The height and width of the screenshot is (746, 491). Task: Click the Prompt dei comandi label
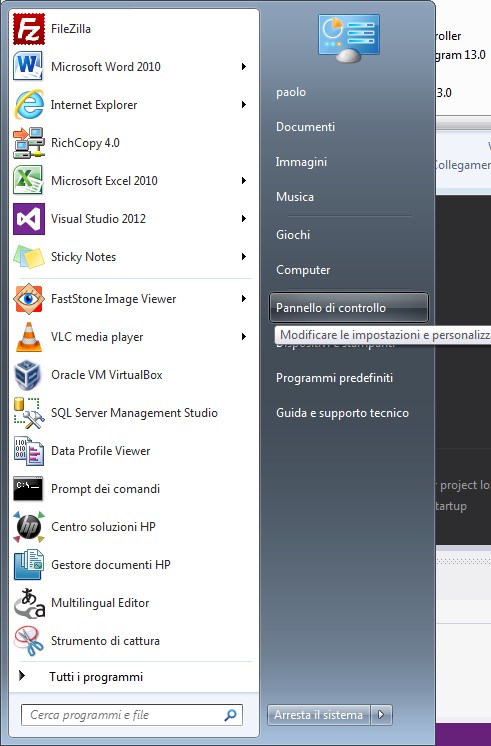click(x=105, y=489)
